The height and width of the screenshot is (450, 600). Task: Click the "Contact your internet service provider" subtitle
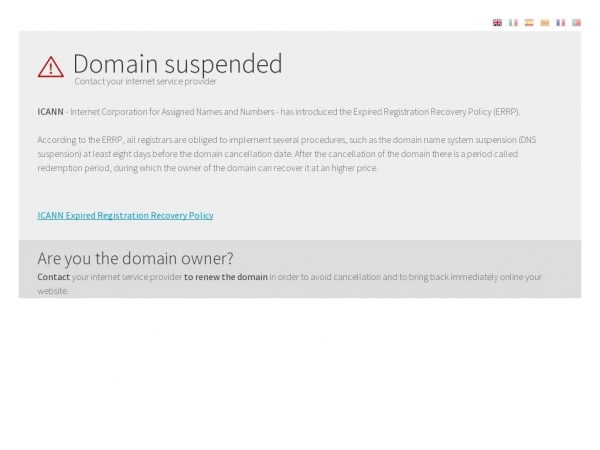145,81
